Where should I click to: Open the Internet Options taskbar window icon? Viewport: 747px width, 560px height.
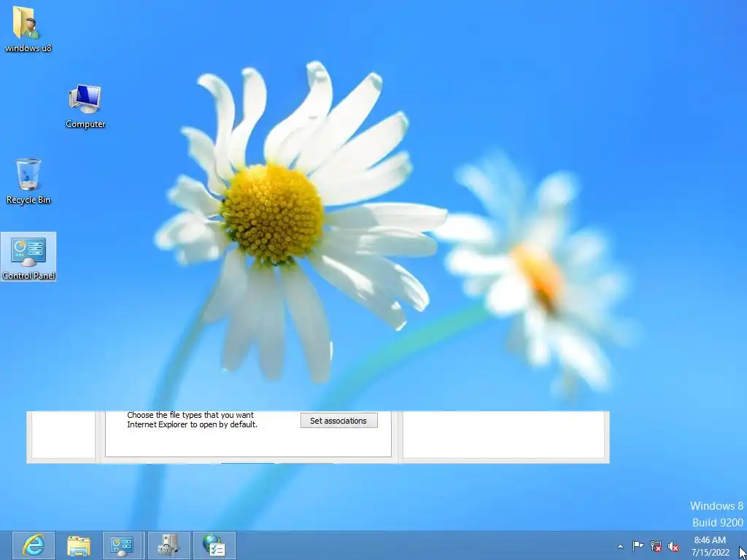214,545
